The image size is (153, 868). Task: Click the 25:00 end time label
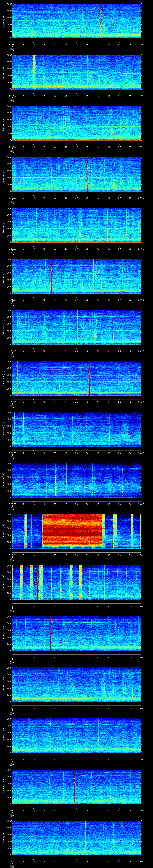[x=141, y=453]
